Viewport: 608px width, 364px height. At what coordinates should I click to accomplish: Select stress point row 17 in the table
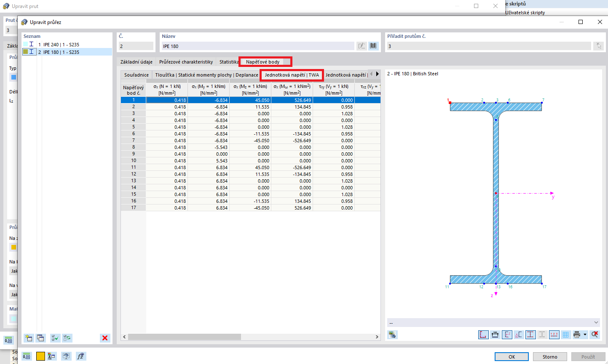(134, 208)
